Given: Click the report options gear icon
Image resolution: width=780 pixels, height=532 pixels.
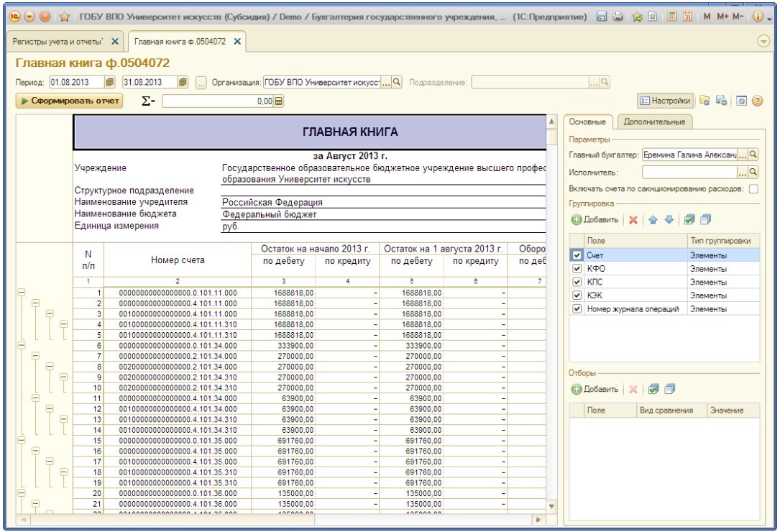Looking at the screenshot, I should [x=741, y=101].
